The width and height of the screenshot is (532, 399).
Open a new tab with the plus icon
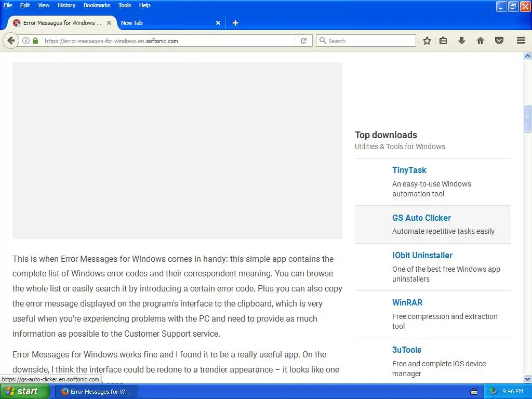235,23
